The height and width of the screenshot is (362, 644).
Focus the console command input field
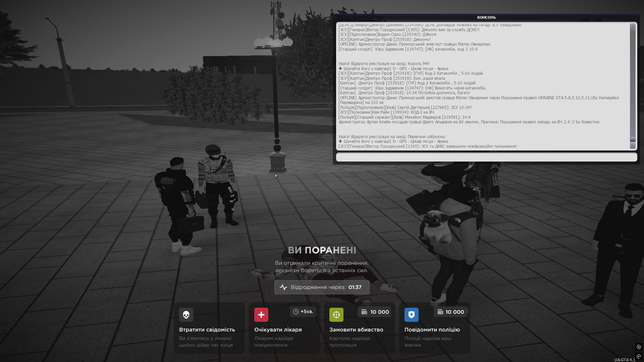click(487, 157)
